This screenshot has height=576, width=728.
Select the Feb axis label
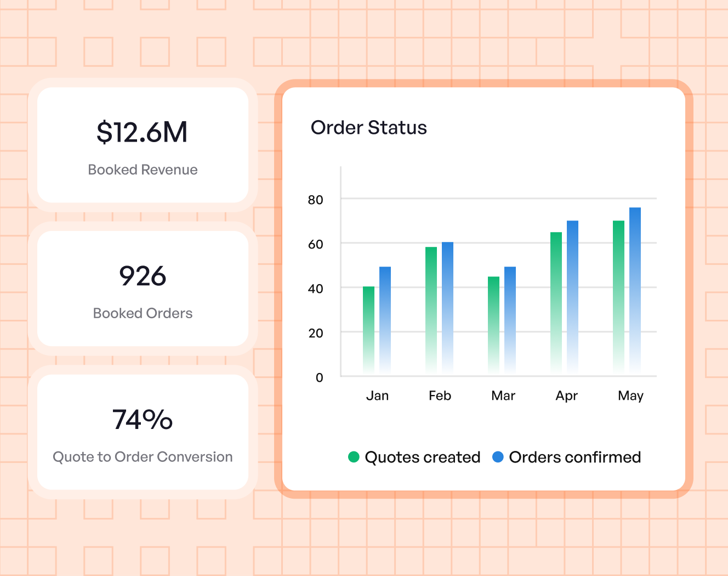coord(440,396)
